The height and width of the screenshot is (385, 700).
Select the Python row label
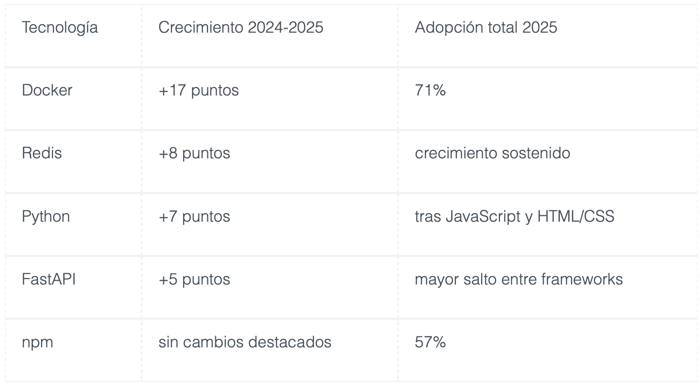[46, 217]
